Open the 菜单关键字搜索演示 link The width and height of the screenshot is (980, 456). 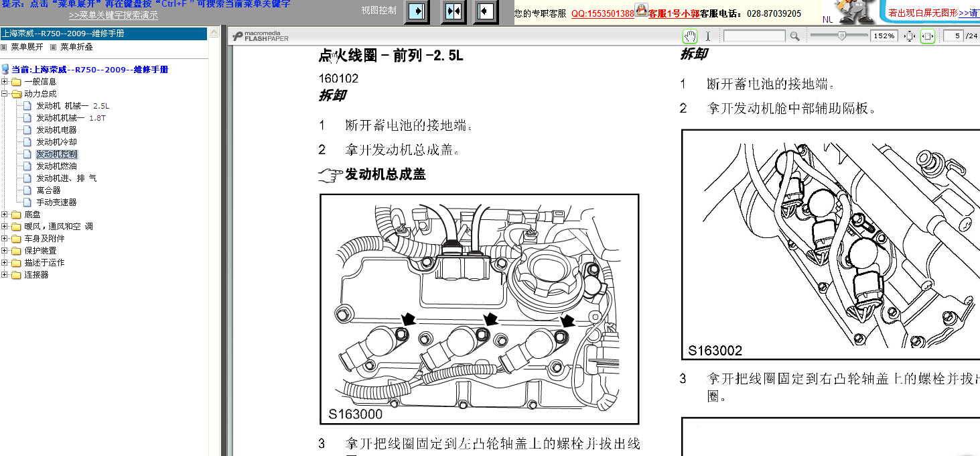tap(113, 15)
